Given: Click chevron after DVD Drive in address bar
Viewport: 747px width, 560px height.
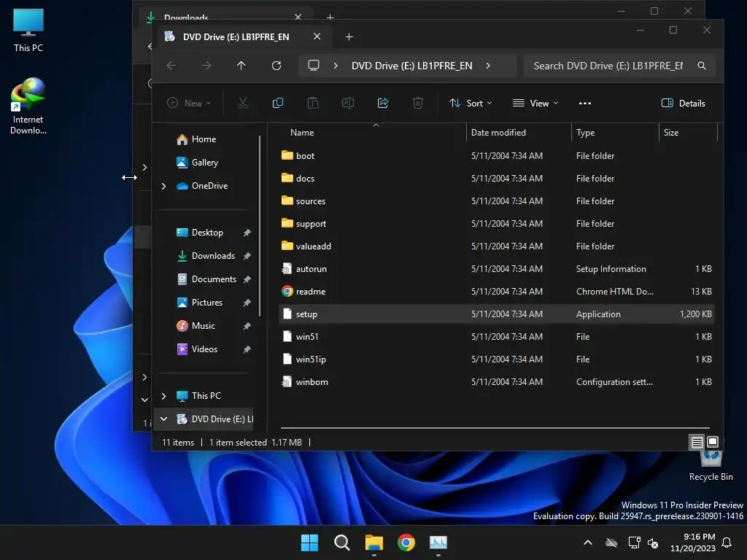Looking at the screenshot, I should tap(488, 66).
